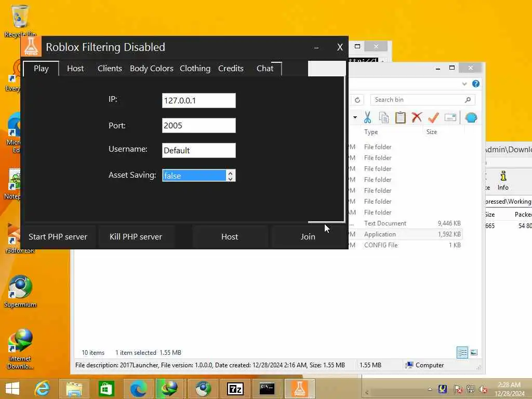Show hidden system tray icons
Screen dimensions: 532x399
point(430,389)
